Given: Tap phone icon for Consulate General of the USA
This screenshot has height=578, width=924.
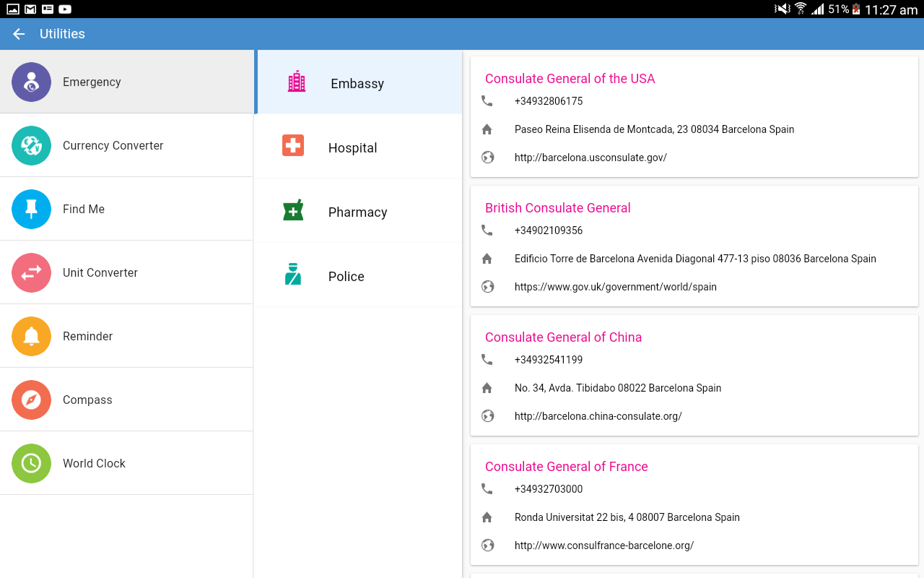Looking at the screenshot, I should point(487,101).
